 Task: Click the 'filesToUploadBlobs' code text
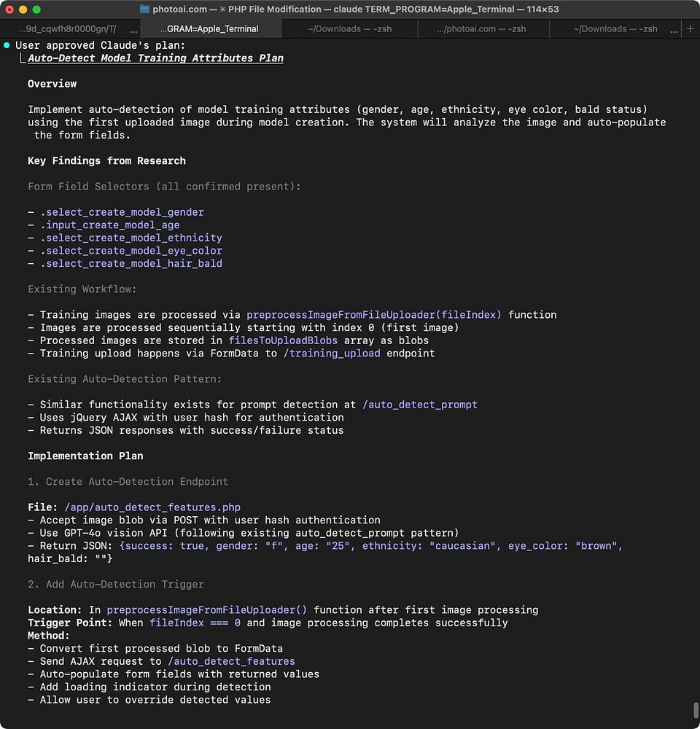[x=283, y=340]
